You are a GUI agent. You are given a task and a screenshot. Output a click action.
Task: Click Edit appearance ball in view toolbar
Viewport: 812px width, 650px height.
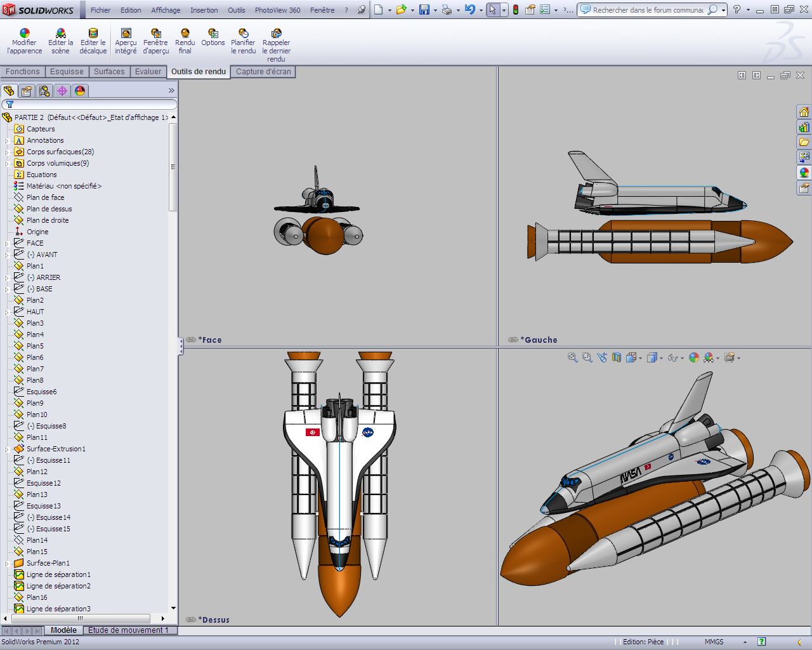(x=694, y=358)
